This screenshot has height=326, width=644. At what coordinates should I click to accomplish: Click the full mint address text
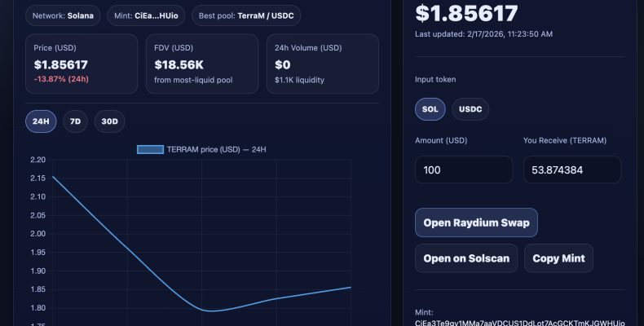pos(519,323)
